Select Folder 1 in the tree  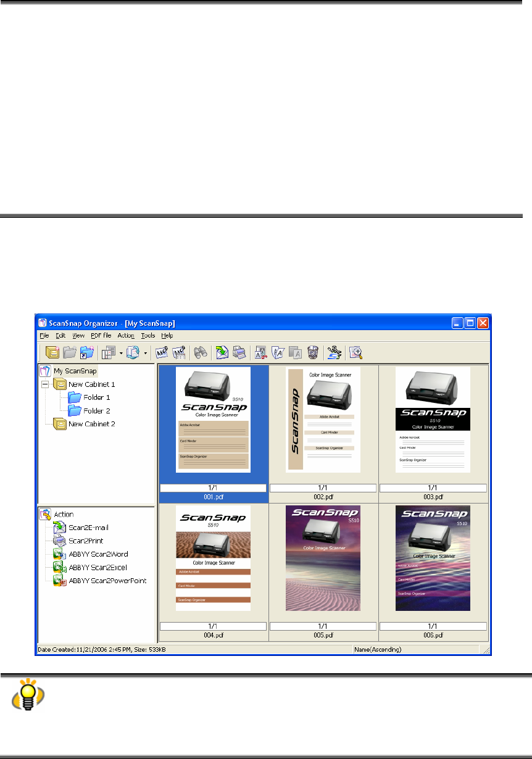[97, 397]
